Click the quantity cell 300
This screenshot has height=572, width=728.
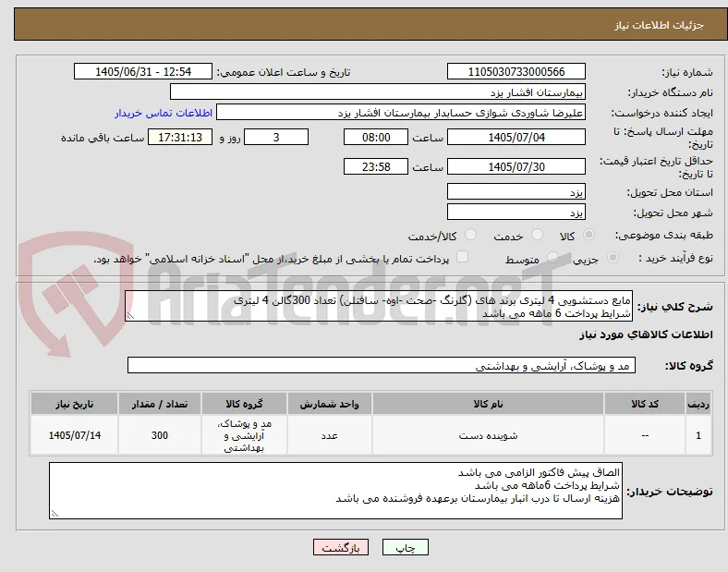click(160, 435)
